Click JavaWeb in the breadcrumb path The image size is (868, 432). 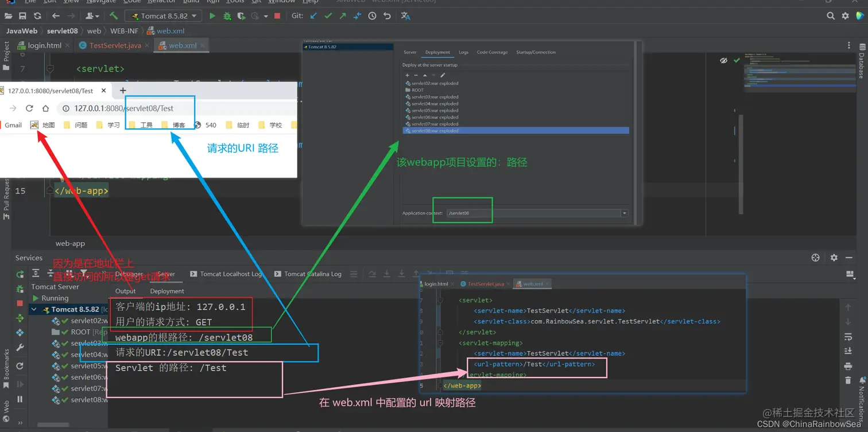point(22,31)
